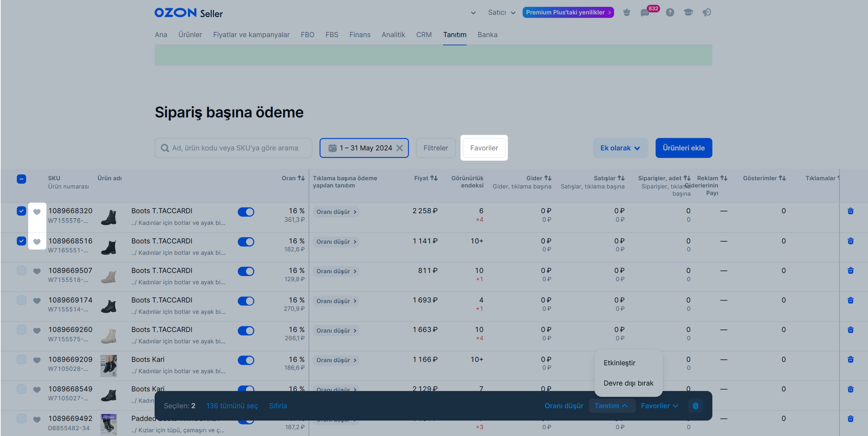The height and width of the screenshot is (436, 868).
Task: Open the black boot thumbnail for 1089668320
Action: point(109,217)
